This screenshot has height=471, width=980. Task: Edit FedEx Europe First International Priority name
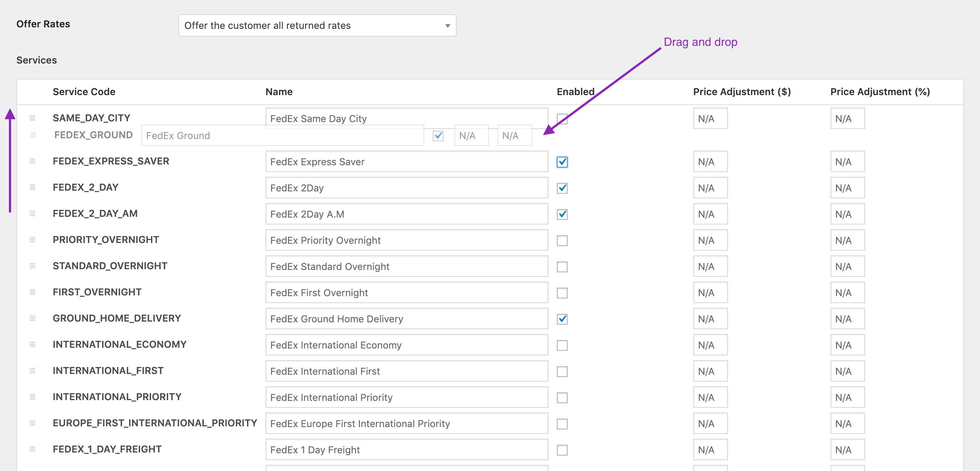click(x=407, y=423)
